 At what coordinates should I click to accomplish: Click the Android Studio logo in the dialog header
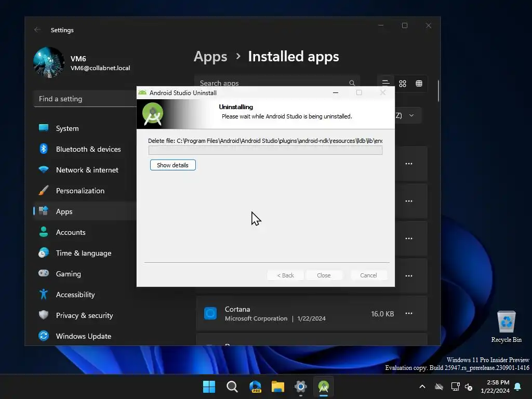coord(153,114)
